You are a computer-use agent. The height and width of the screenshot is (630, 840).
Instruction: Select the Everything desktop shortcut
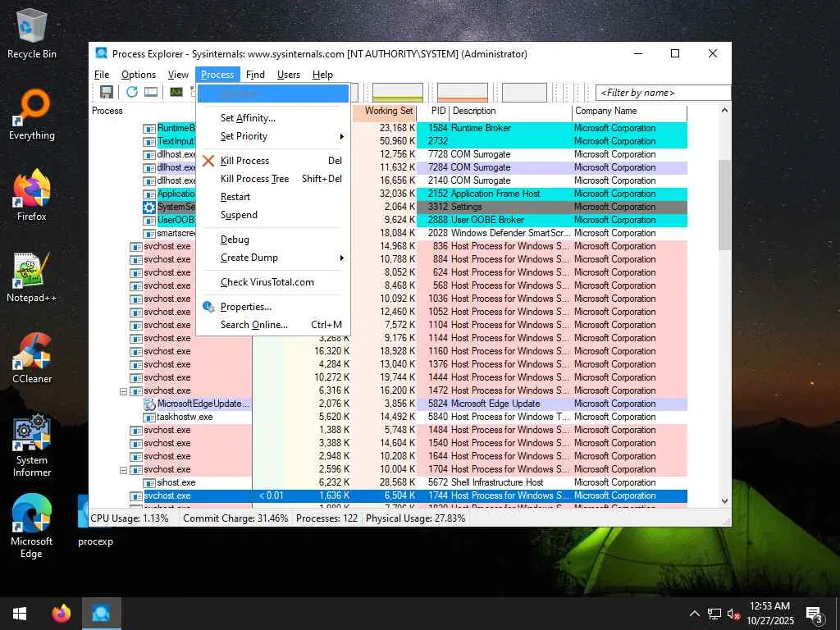[32, 115]
